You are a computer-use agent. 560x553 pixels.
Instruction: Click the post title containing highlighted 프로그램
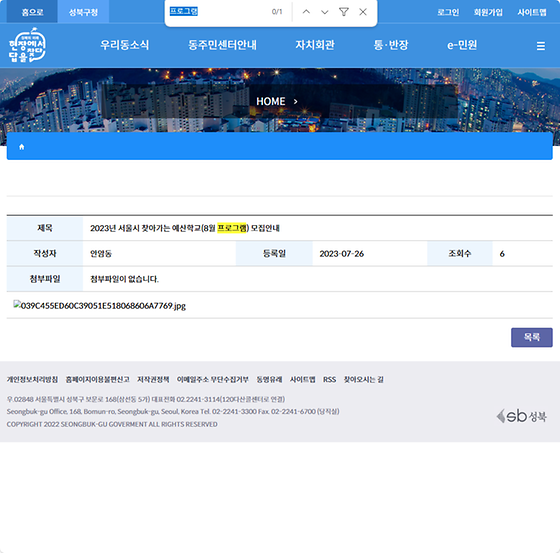185,228
